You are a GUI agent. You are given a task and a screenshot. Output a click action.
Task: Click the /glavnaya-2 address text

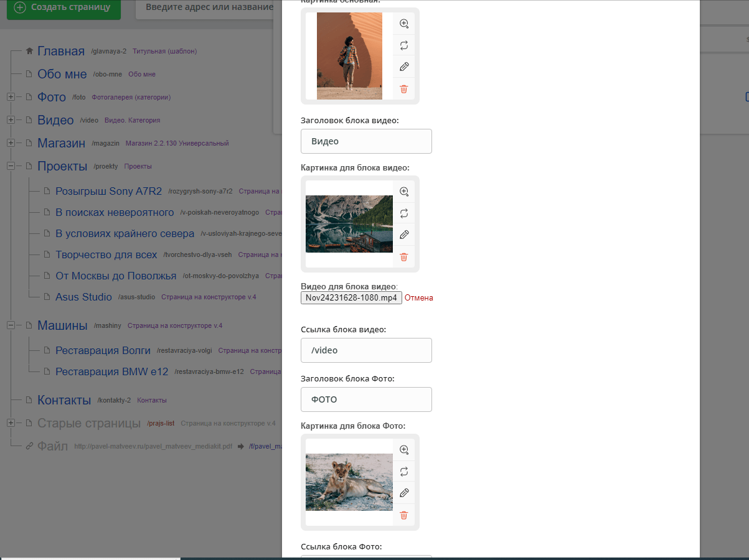(108, 51)
